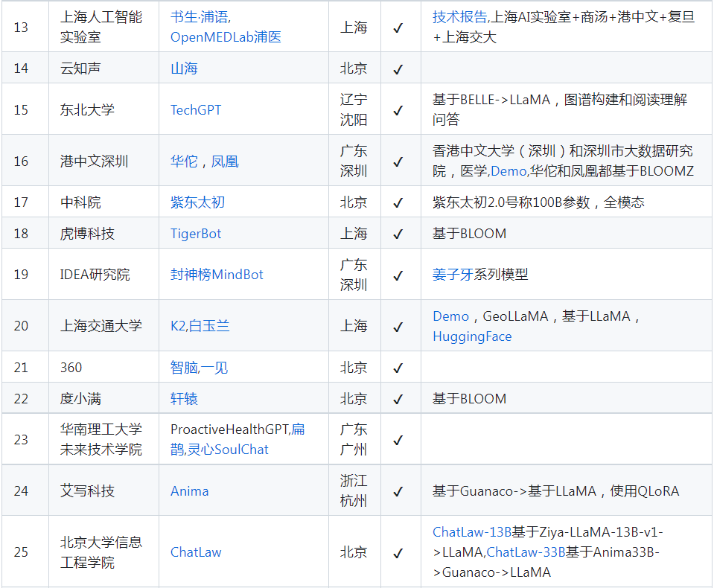Viewport: 714px width, 588px height.
Task: Follow the 姜子牙 link
Action: (x=453, y=275)
